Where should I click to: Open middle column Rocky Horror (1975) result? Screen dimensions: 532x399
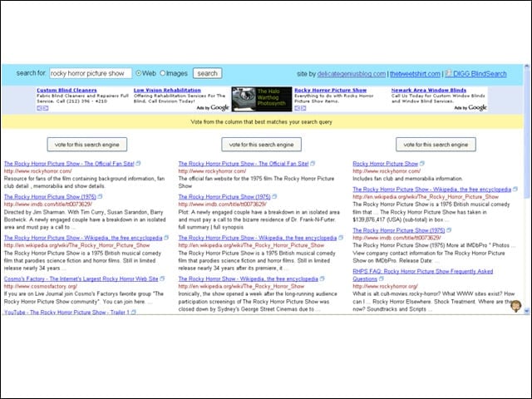[224, 196]
